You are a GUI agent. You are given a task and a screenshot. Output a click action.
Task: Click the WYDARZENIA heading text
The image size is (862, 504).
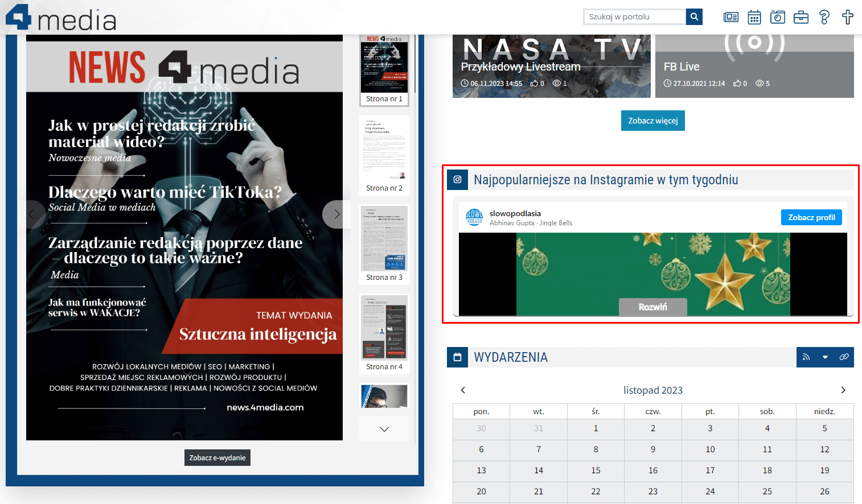511,357
